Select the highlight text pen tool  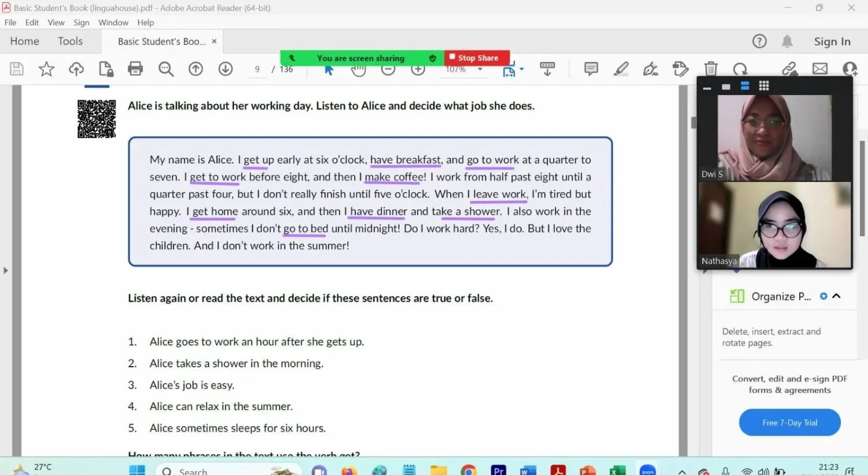coord(621,69)
